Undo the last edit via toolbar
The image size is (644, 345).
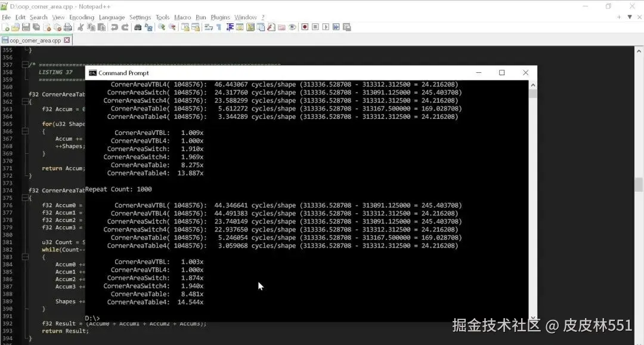[114, 27]
